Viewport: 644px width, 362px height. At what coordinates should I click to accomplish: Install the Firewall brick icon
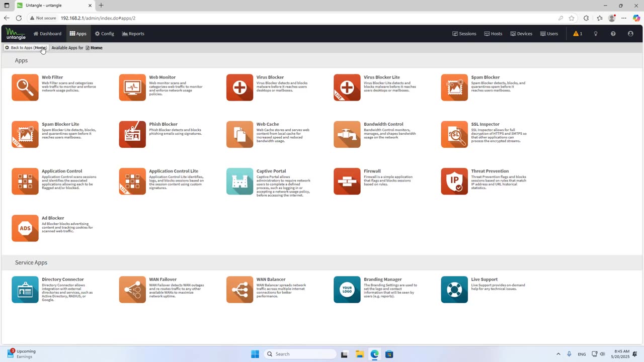tap(347, 182)
